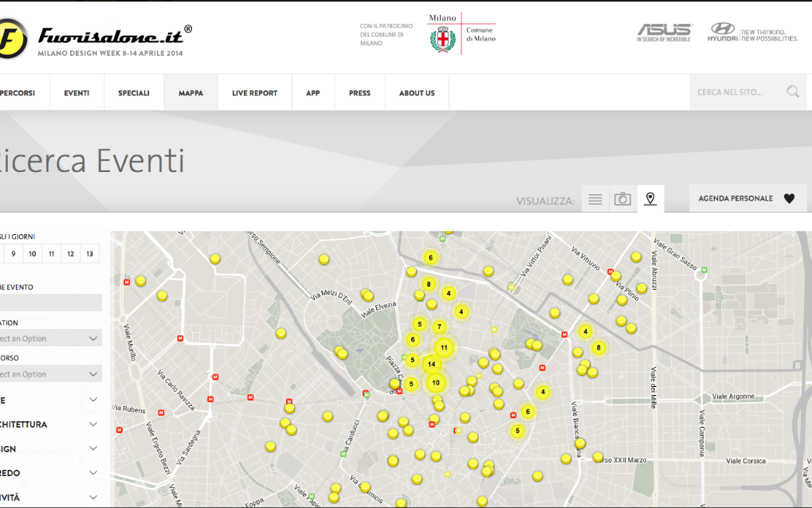Open the ASUS sponsor logo
Image resolution: width=812 pixels, height=508 pixels.
pyautogui.click(x=664, y=33)
